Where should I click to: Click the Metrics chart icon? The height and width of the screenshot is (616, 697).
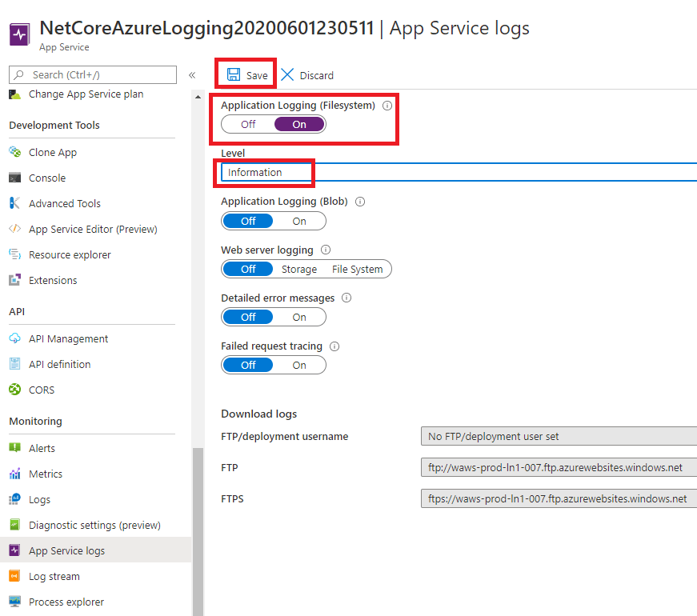pos(15,474)
